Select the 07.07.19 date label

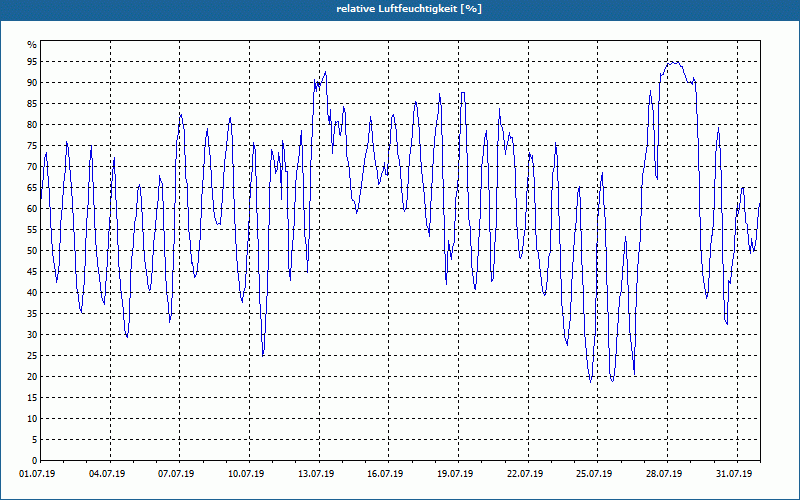(176, 474)
